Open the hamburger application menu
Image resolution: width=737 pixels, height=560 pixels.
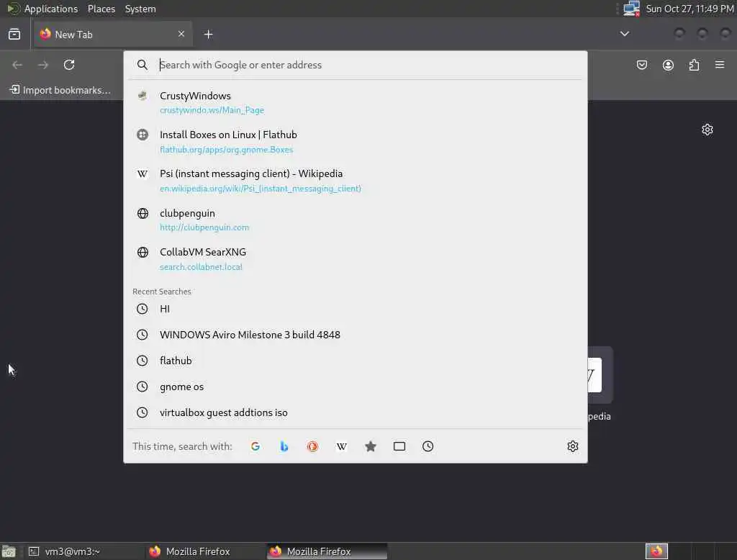tap(720, 64)
